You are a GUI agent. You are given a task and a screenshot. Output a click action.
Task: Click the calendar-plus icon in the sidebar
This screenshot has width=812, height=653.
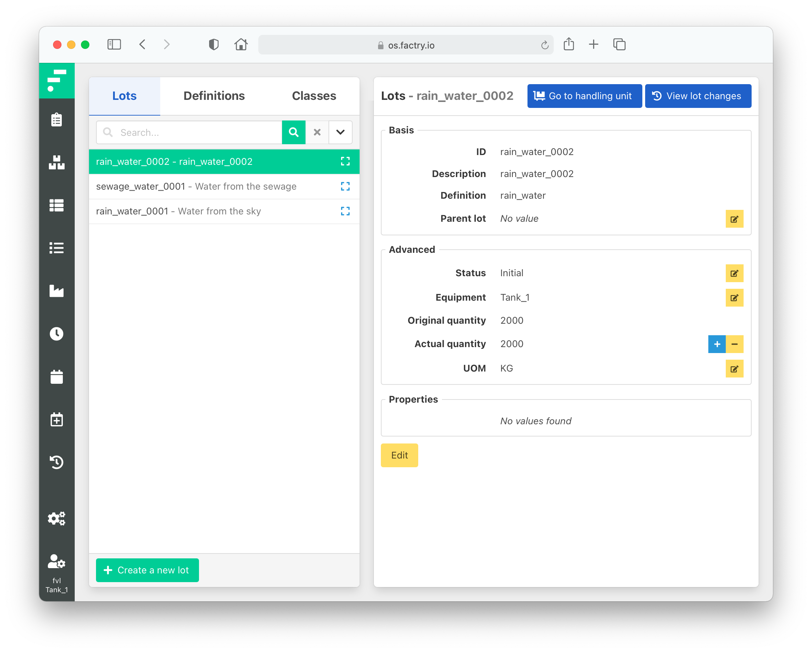(x=57, y=419)
